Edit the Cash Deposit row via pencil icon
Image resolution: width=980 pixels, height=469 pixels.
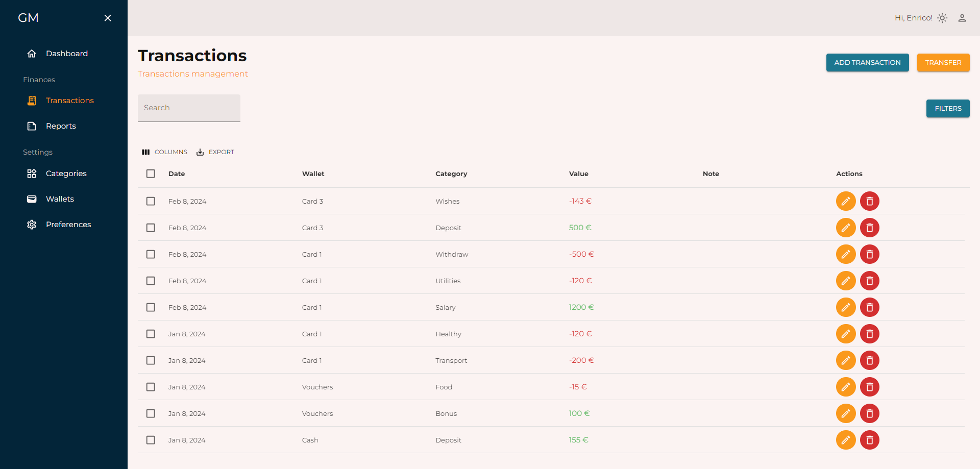click(846, 440)
